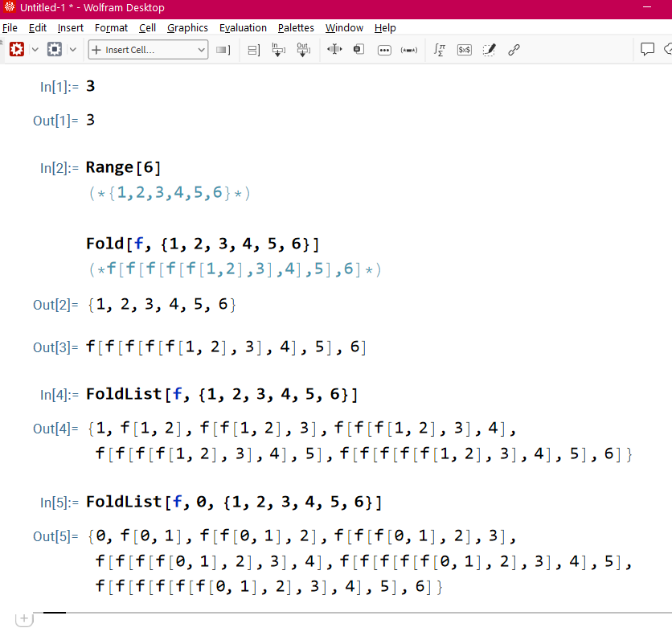Click the Evaluate cells icon in toolbar
This screenshot has height=628, width=672.
pos(16,49)
